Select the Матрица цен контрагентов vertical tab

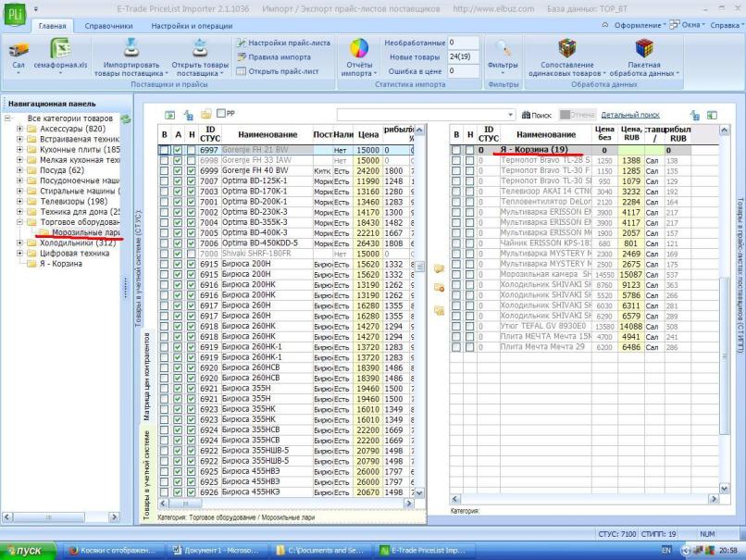click(x=146, y=377)
